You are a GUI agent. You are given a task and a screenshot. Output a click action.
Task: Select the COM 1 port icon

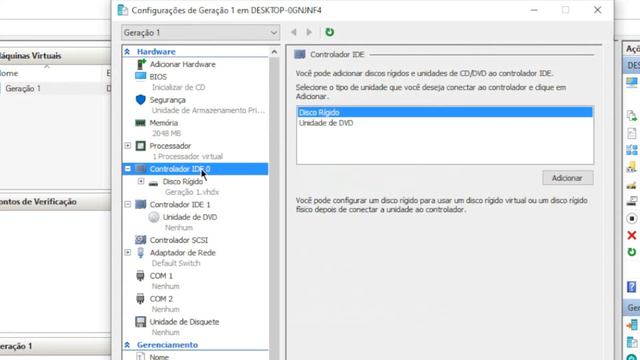(x=140, y=276)
